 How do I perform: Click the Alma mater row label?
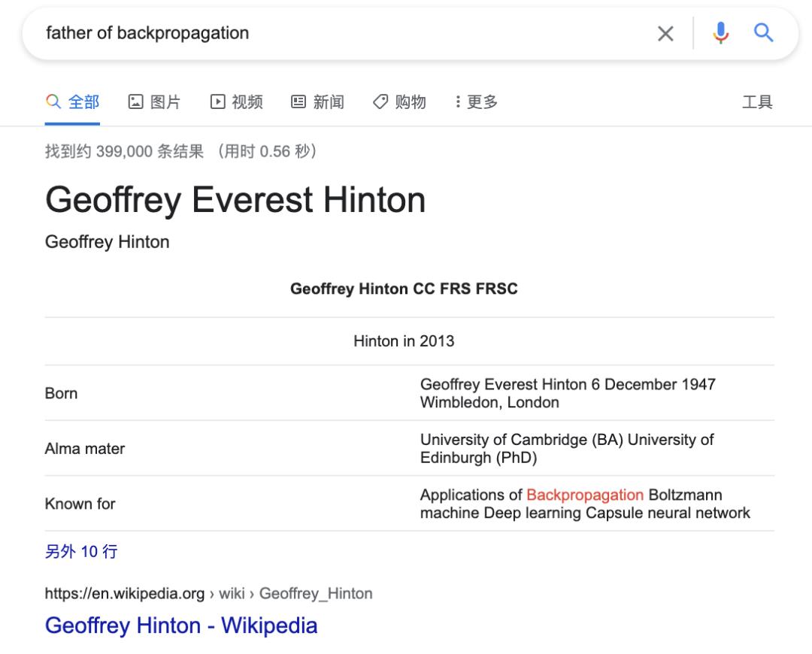click(x=85, y=449)
